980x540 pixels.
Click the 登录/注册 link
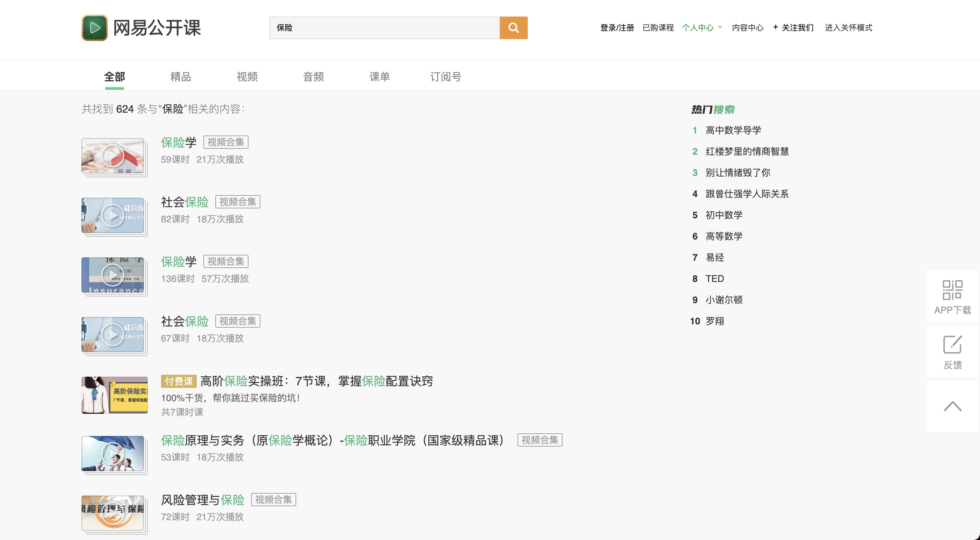click(x=617, y=28)
